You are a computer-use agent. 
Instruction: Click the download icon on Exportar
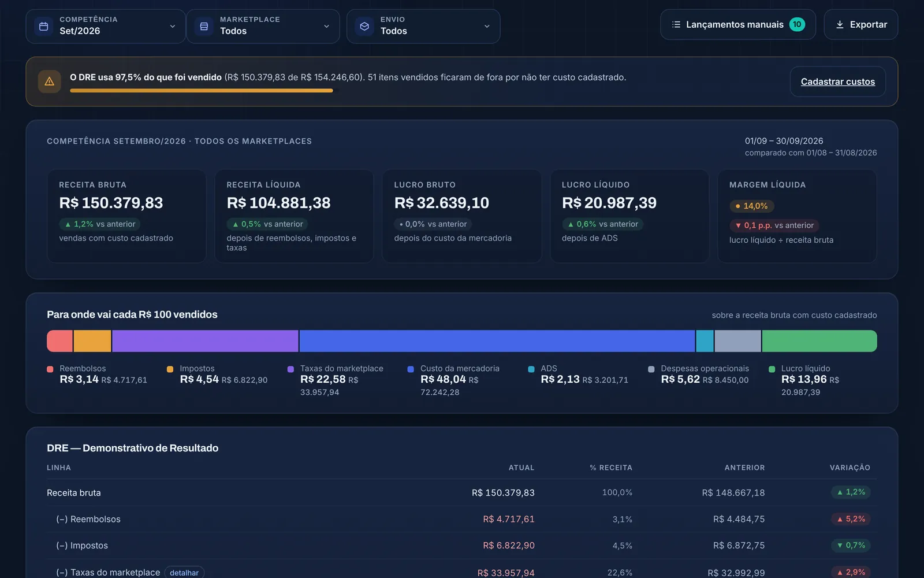tap(840, 24)
